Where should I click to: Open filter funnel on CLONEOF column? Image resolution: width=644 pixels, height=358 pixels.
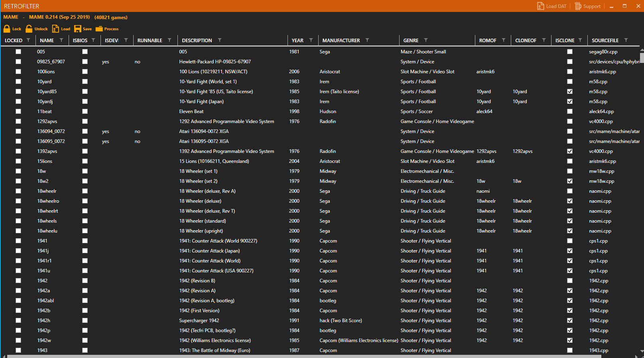pyautogui.click(x=544, y=40)
